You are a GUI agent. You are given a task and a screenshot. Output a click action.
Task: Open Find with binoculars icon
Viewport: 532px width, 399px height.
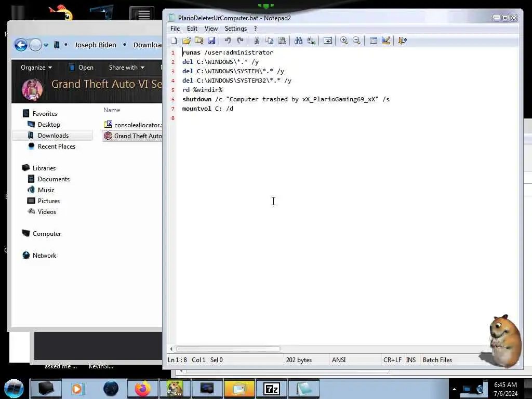pyautogui.click(x=299, y=41)
